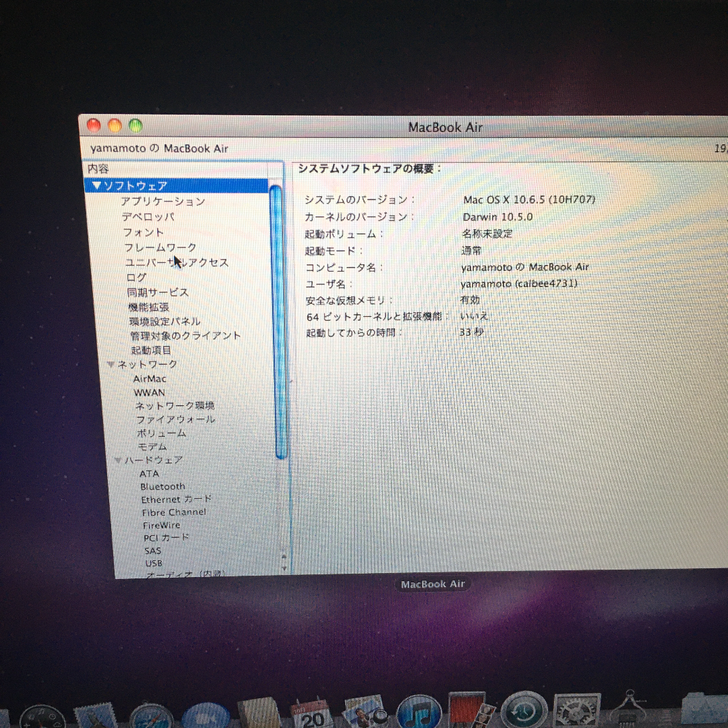Image resolution: width=728 pixels, height=728 pixels.
Task: Select ファイアウォール in the sidebar
Action: coord(175,419)
